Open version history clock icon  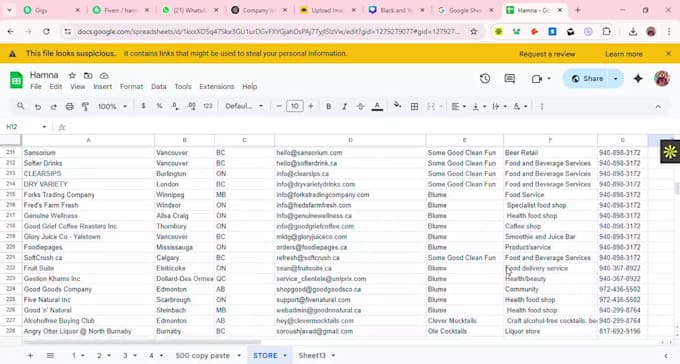[x=485, y=79]
